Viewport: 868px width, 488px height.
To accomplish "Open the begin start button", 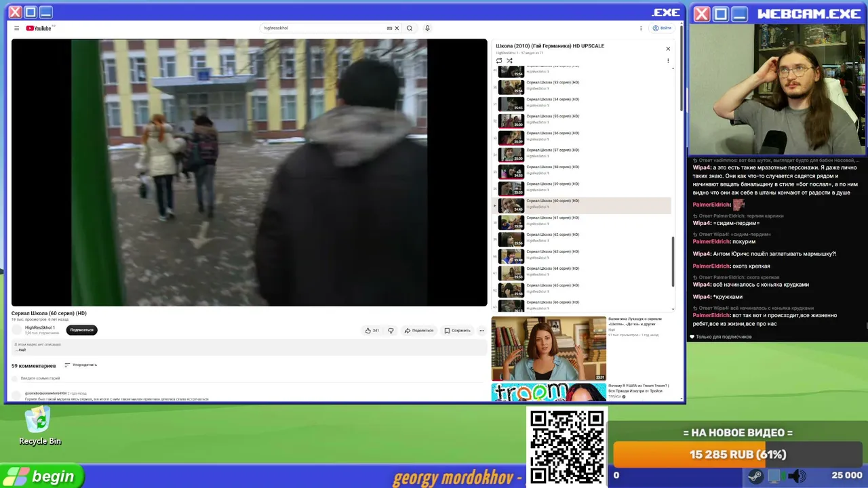I will [x=43, y=476].
